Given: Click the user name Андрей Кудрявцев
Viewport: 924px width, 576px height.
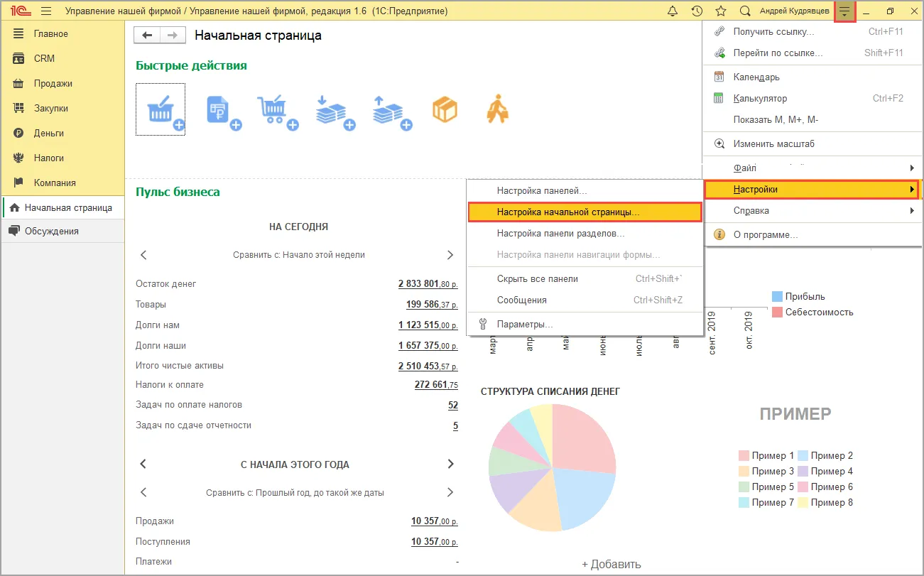Looking at the screenshot, I should (794, 11).
